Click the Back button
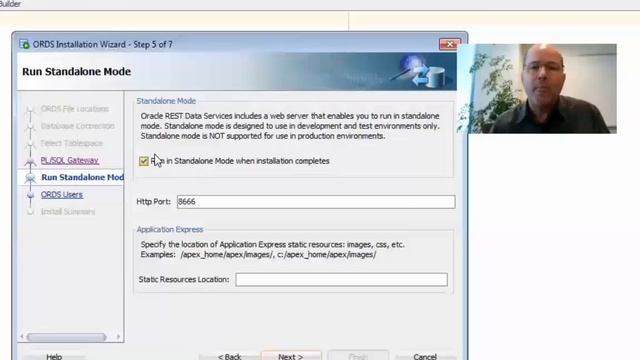Image resolution: width=640 pixels, height=360 pixels. click(229, 356)
